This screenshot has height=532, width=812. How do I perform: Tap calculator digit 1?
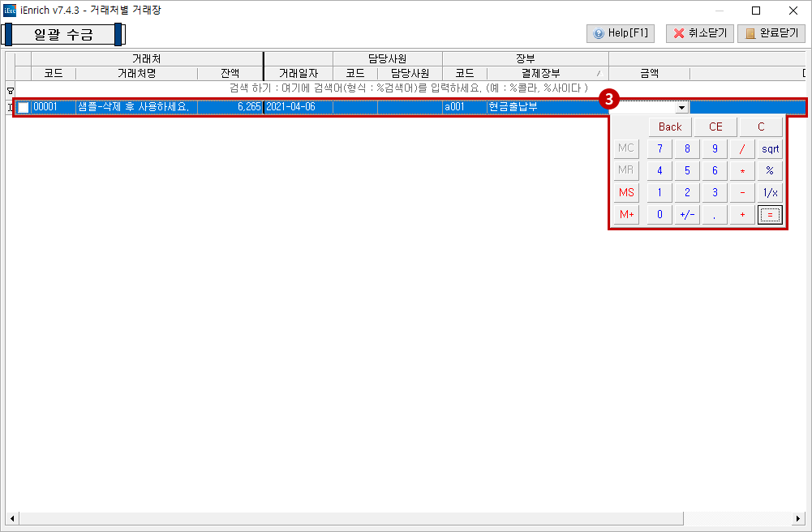pyautogui.click(x=659, y=192)
